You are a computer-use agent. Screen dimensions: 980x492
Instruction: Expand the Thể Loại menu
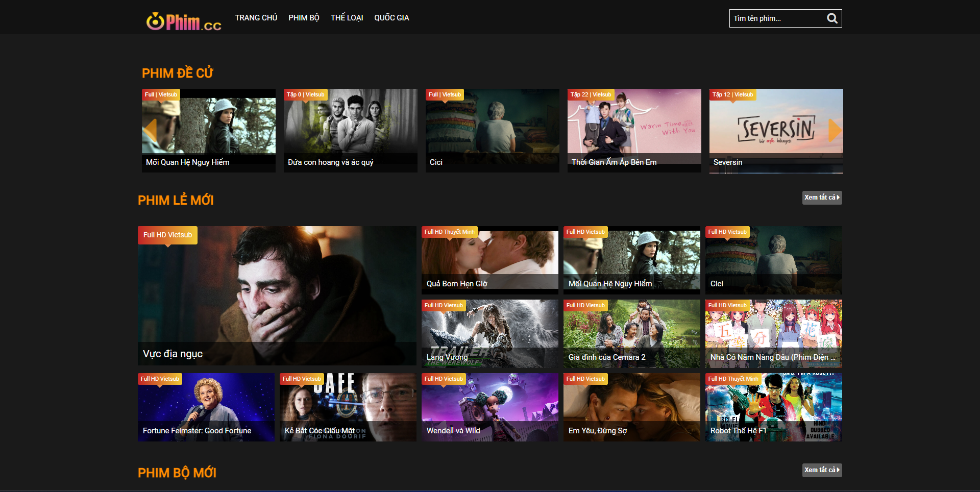[x=347, y=18]
